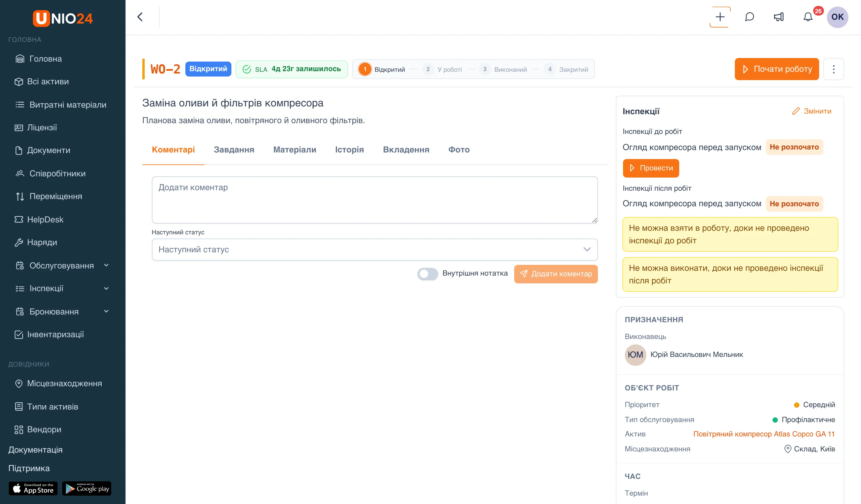Click into the Додати коментар text area

[x=375, y=200]
